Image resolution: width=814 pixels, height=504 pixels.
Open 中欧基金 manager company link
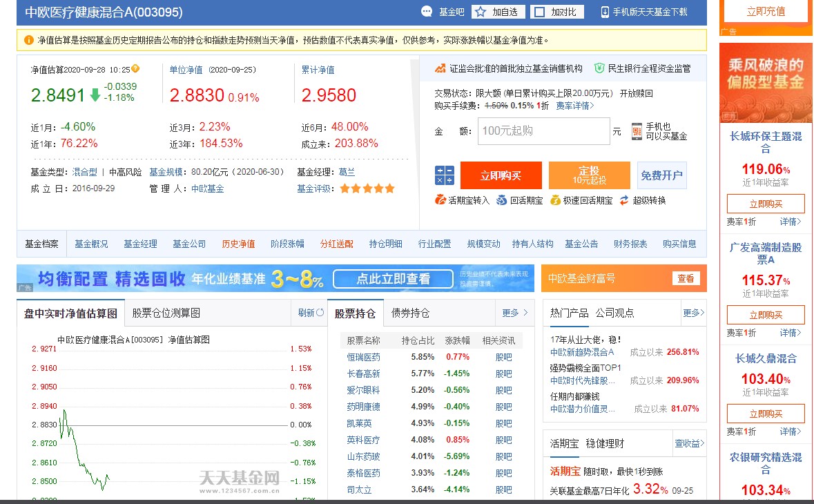click(208, 188)
